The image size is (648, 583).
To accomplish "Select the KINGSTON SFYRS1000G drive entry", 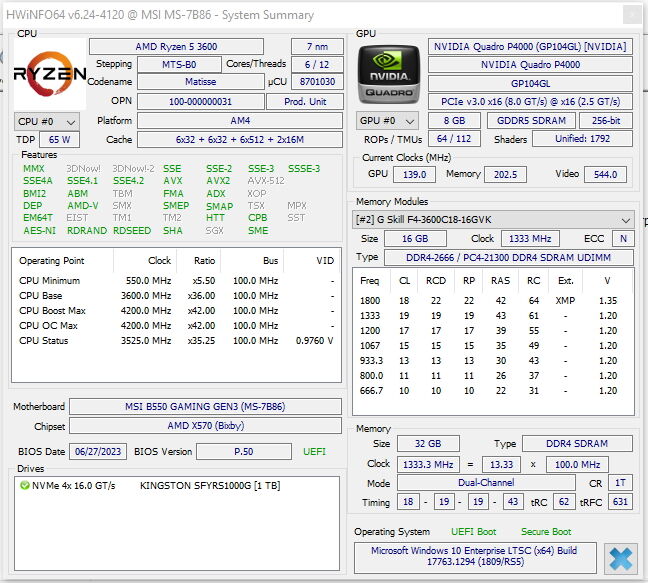I will [x=176, y=485].
